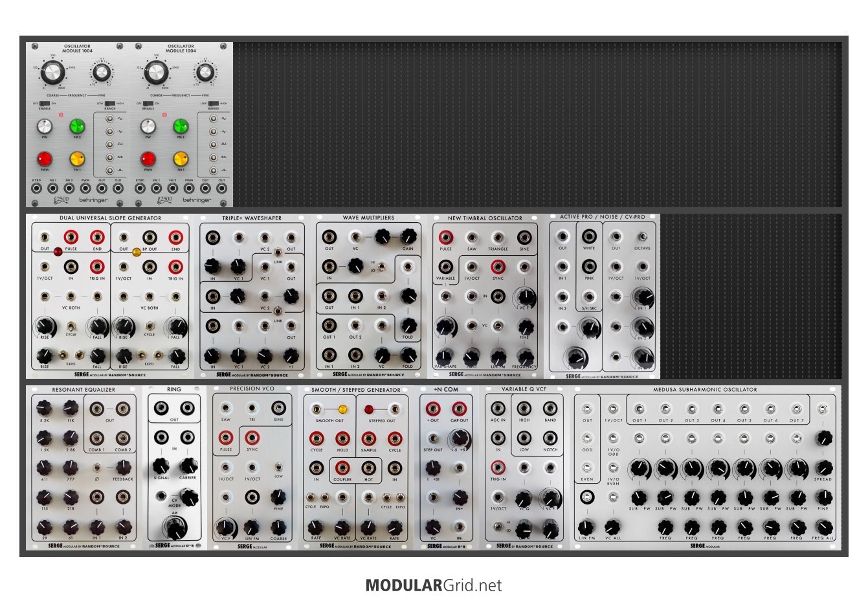Click HIGH output jack on Variable Q VCF

(524, 408)
